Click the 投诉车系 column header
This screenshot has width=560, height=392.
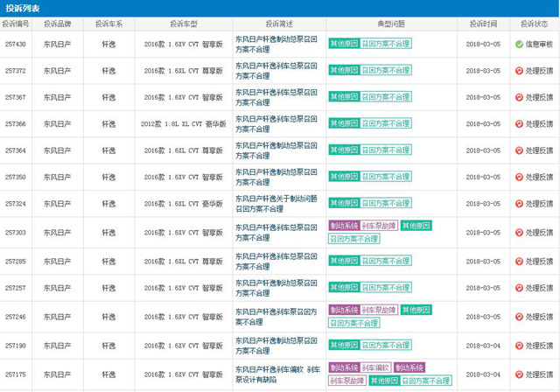pos(108,24)
